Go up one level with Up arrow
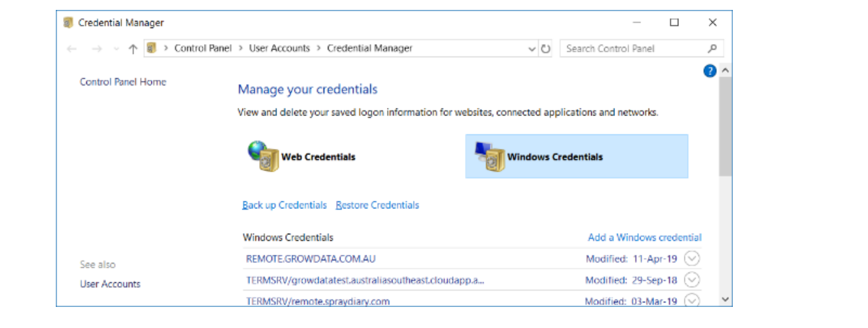Image resolution: width=868 pixels, height=328 pixels. tap(132, 49)
